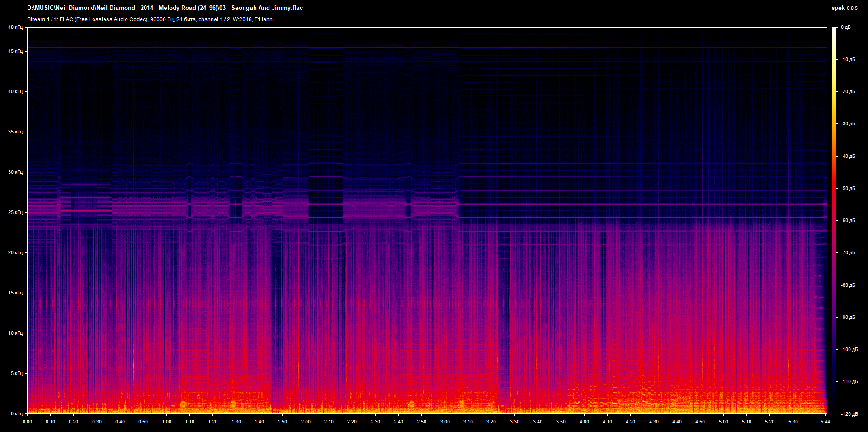Screen dimensions: 868x432
Task: Click the 30 кГц frequency axis label
Action: pyautogui.click(x=15, y=172)
